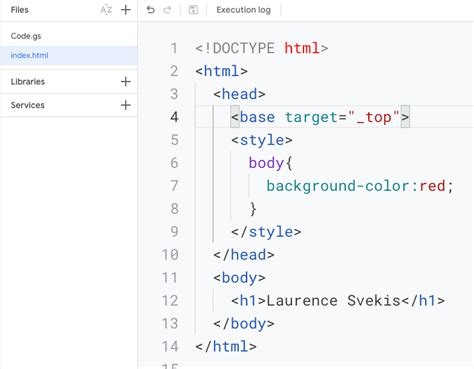Click the closing </head> tag
The width and height of the screenshot is (474, 369).
pyautogui.click(x=244, y=255)
